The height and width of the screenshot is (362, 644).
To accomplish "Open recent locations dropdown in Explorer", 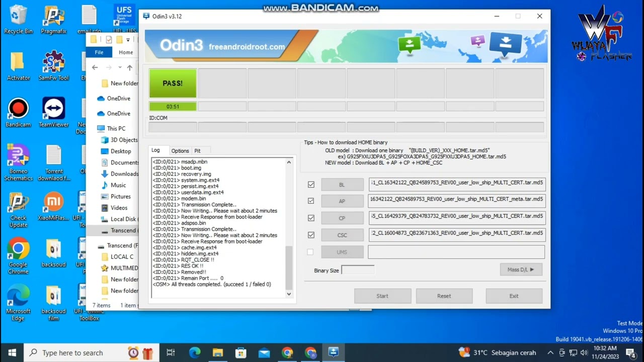I will click(x=120, y=67).
